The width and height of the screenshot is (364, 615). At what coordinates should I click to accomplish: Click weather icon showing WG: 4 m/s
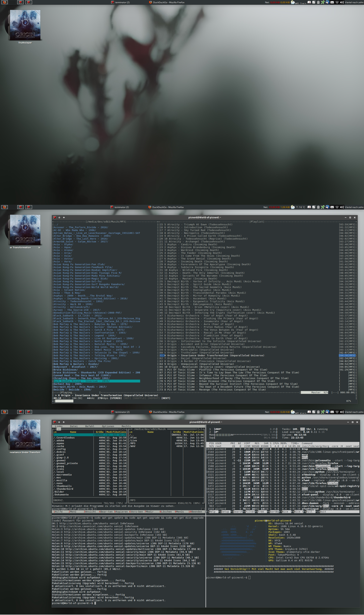pos(293,412)
